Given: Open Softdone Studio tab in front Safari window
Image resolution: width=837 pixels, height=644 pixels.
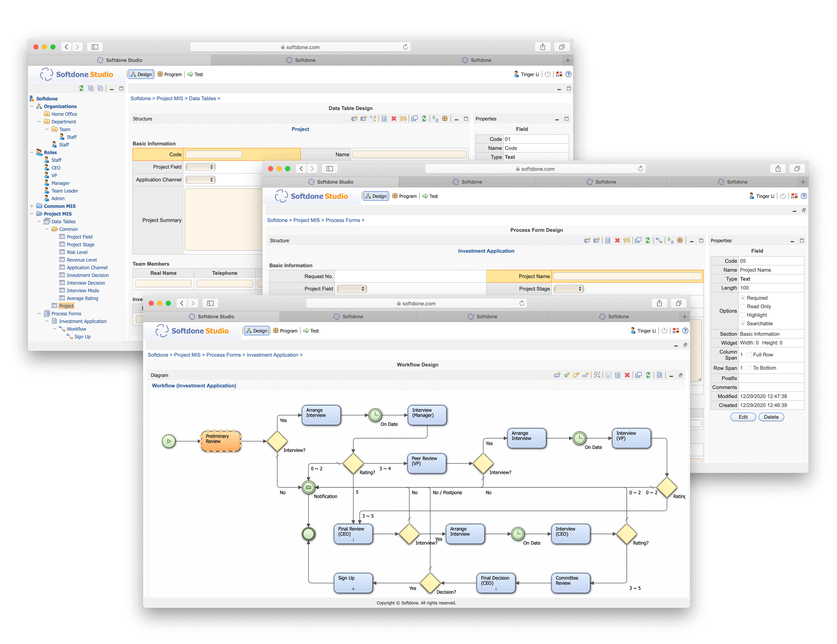Looking at the screenshot, I should [212, 317].
